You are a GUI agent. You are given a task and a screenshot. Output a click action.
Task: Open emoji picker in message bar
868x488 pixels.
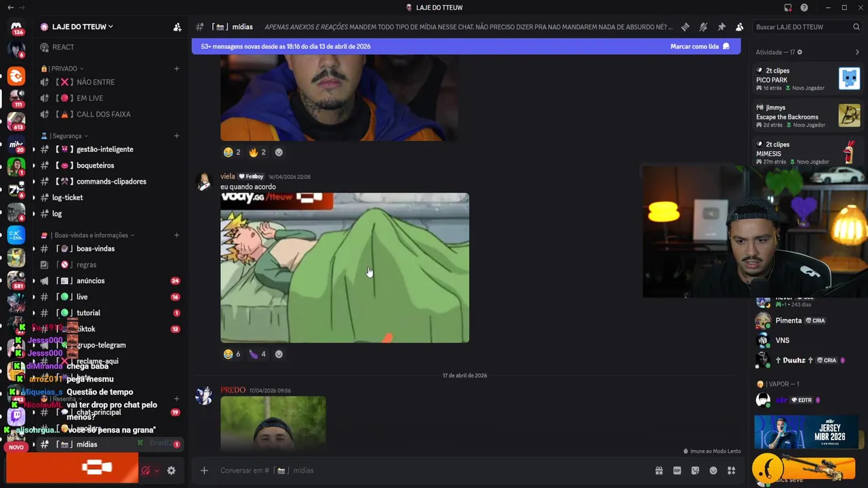point(713,470)
